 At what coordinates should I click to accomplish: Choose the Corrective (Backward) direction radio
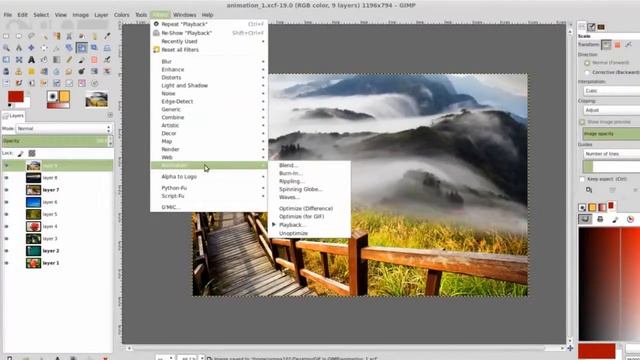coord(587,72)
